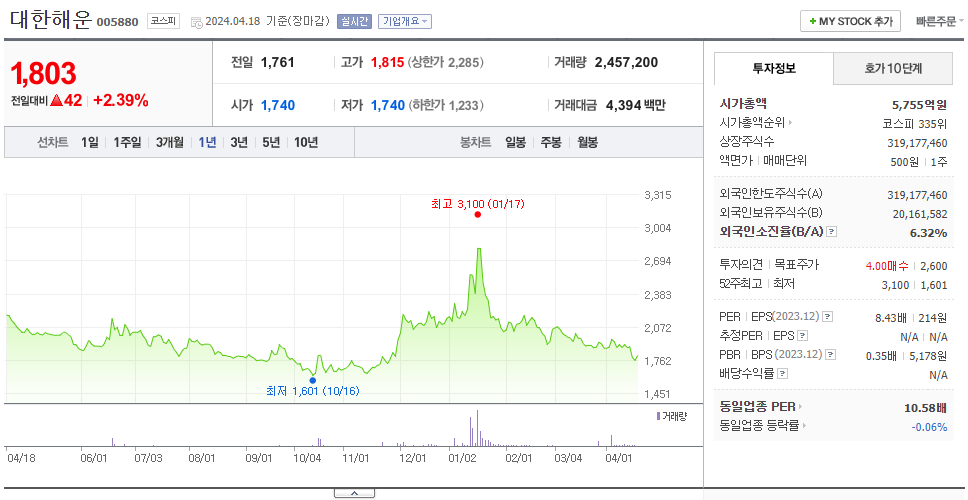The width and height of the screenshot is (968, 500).
Task: Click the 코스피 market badge
Action: click(163, 22)
